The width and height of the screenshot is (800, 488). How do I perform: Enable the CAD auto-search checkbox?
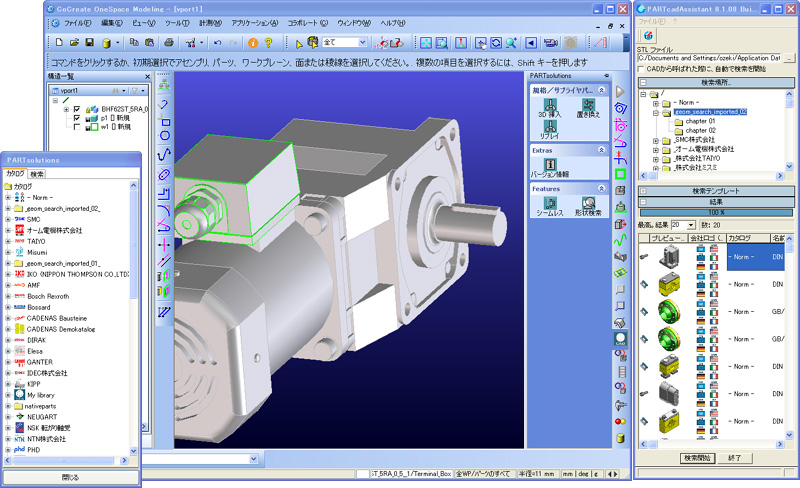point(641,68)
